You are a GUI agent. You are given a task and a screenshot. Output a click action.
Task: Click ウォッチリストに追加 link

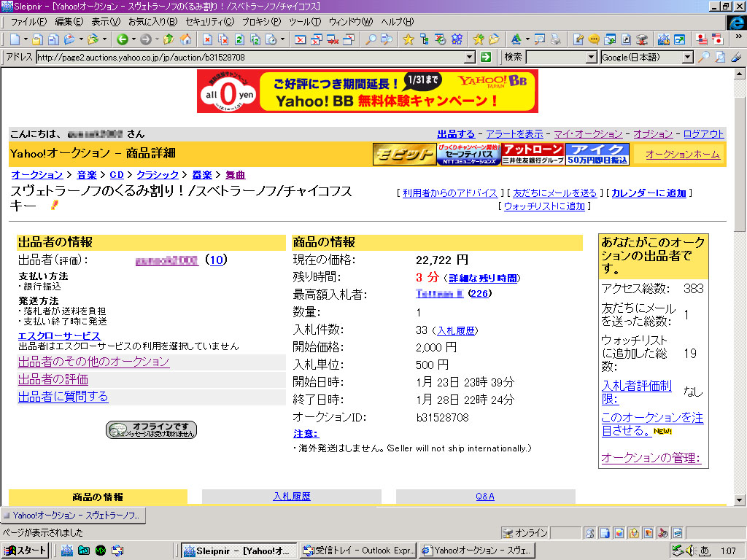544,206
